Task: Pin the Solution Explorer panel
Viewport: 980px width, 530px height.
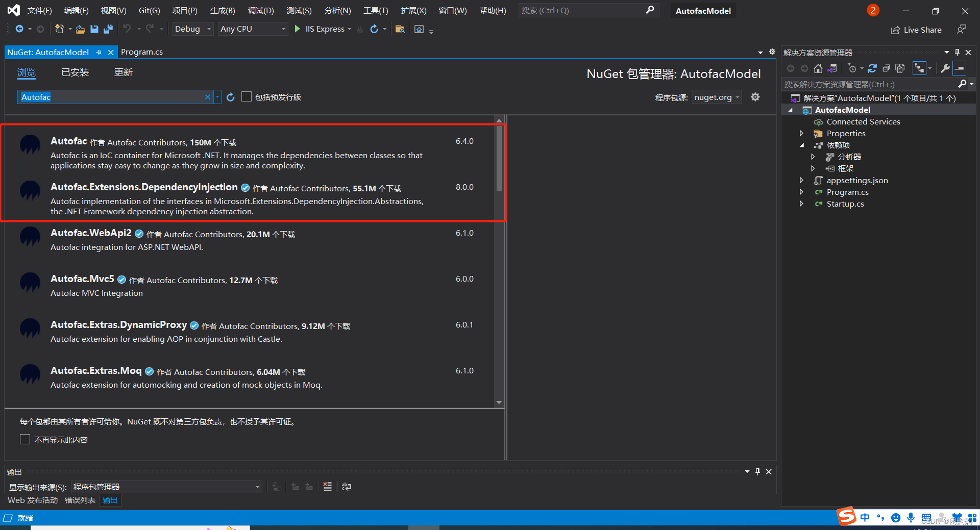Action: 957,52
